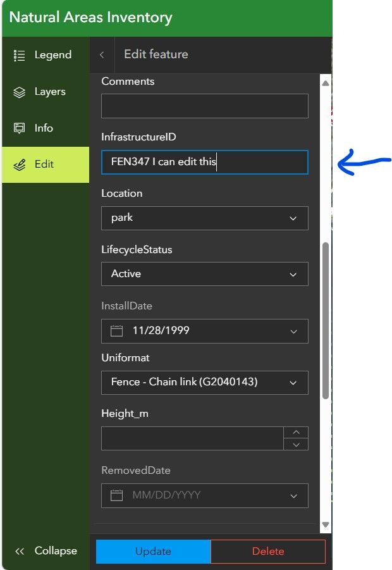Click the InstallDate calendar icon
This screenshot has height=570, width=392.
[x=116, y=331]
